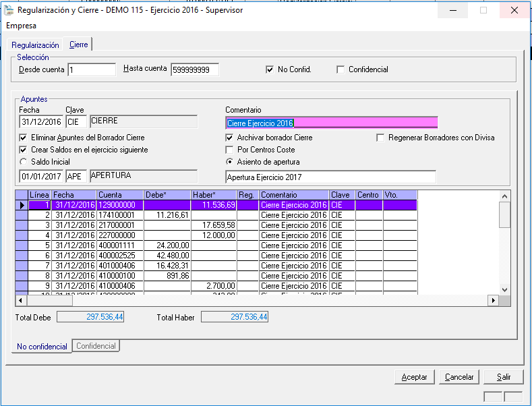Close the Regularización y Cierre window
The image size is (532, 406).
[x=514, y=11]
